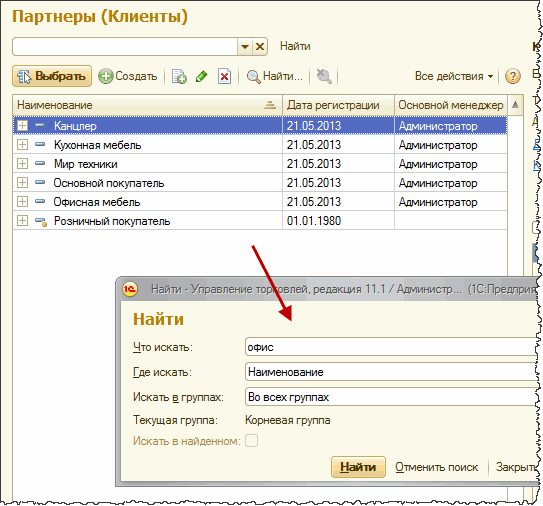
Task: Click the 01.01.1980 date cell
Action: 338,221
